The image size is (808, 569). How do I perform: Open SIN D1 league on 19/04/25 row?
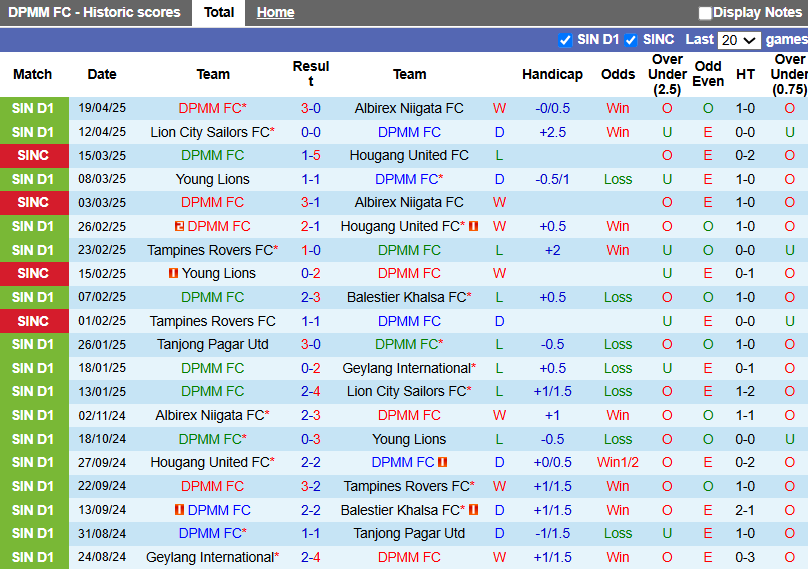tap(33, 108)
